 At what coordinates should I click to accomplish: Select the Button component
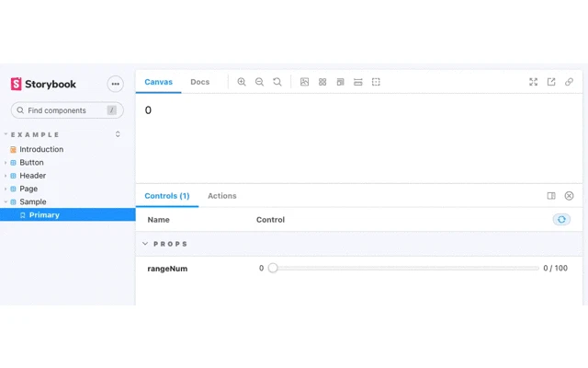point(31,163)
